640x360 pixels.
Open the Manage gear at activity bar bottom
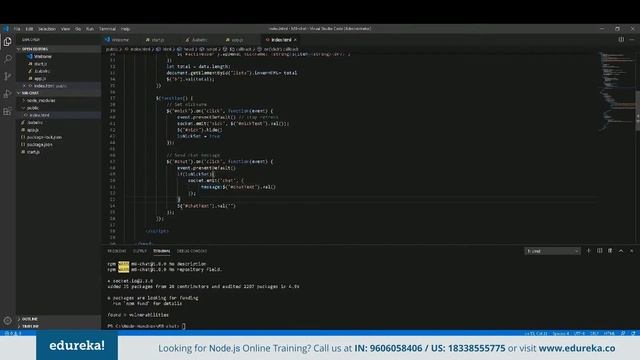point(7,320)
